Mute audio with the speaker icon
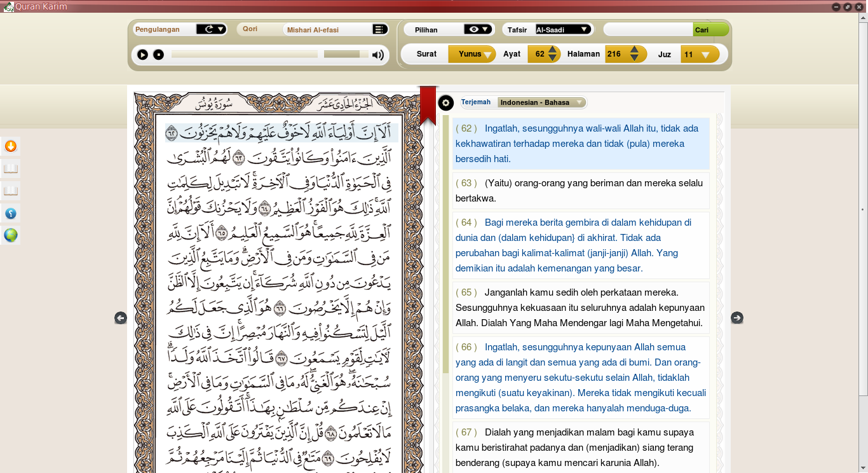The height and width of the screenshot is (473, 868). tap(378, 55)
